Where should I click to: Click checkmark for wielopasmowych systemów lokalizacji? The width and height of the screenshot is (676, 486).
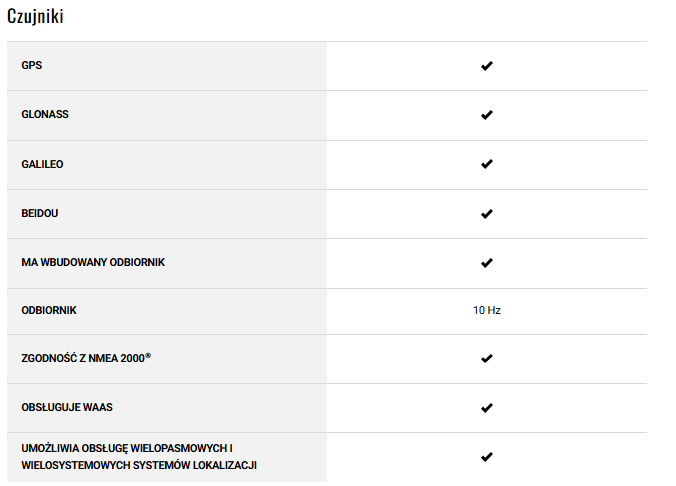pyautogui.click(x=487, y=457)
